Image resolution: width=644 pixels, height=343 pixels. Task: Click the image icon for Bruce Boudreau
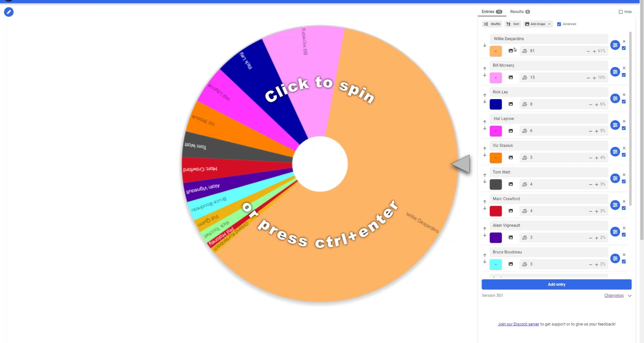[511, 264]
